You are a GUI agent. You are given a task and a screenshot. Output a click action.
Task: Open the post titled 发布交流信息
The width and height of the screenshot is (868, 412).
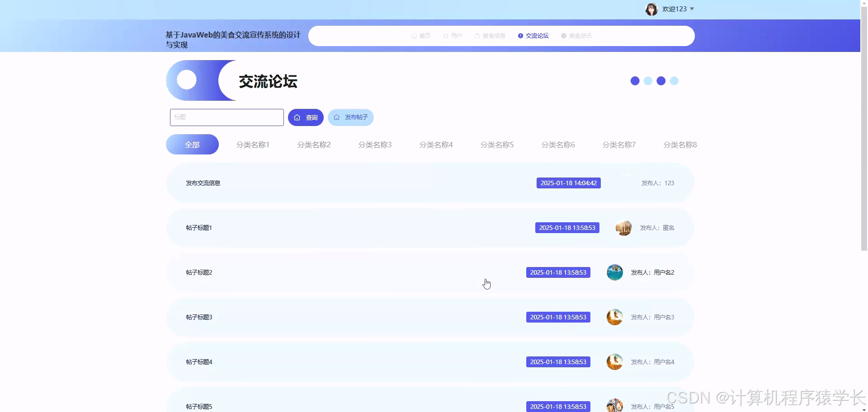tap(203, 183)
